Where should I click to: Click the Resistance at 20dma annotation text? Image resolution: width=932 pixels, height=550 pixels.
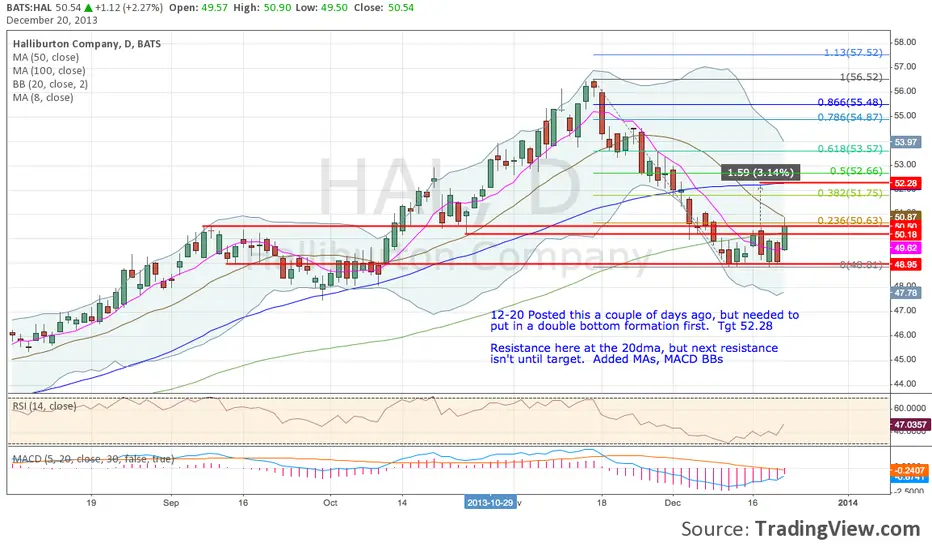click(x=634, y=353)
